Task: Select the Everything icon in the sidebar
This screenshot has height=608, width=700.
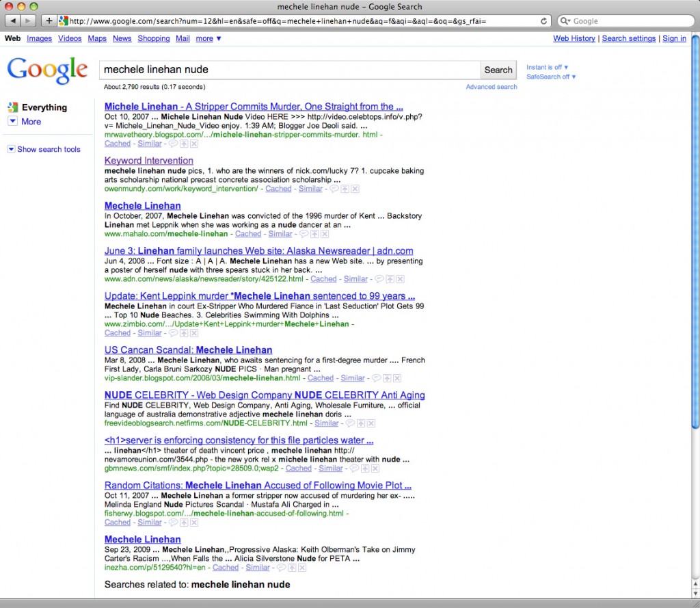Action: [13, 107]
